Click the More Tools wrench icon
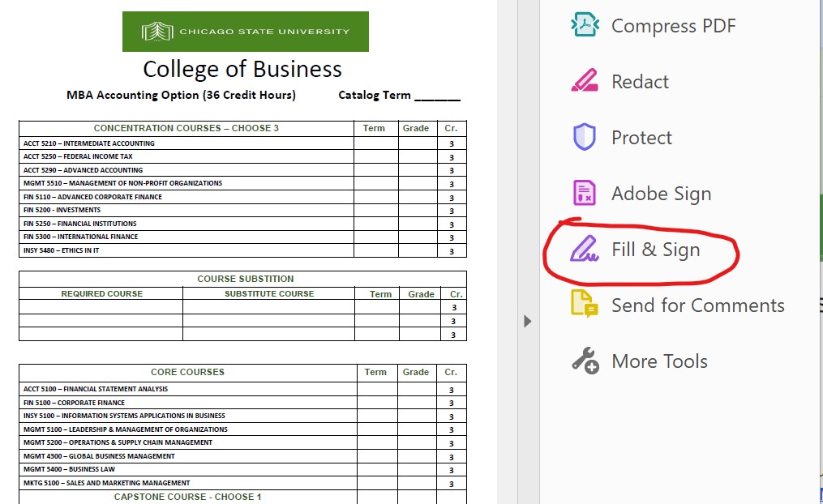Viewport: 823px width, 504px height. pyautogui.click(x=585, y=361)
